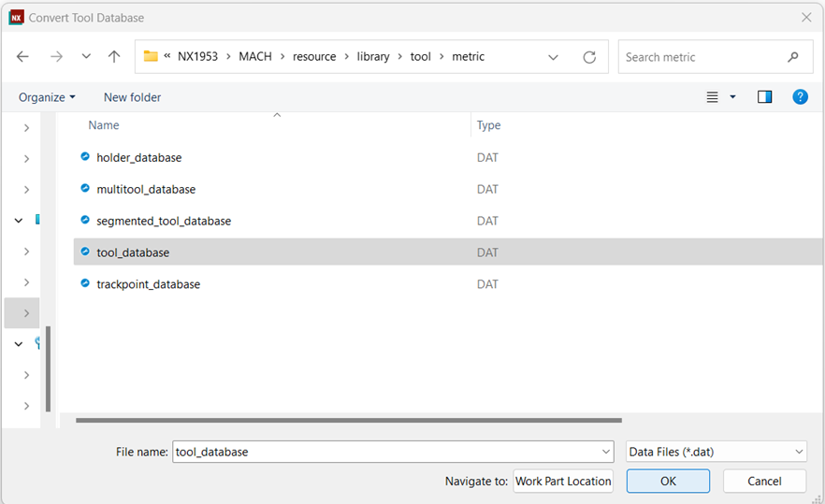Toggle the preview pane icon
Viewport: 825px width, 504px height.
764,97
